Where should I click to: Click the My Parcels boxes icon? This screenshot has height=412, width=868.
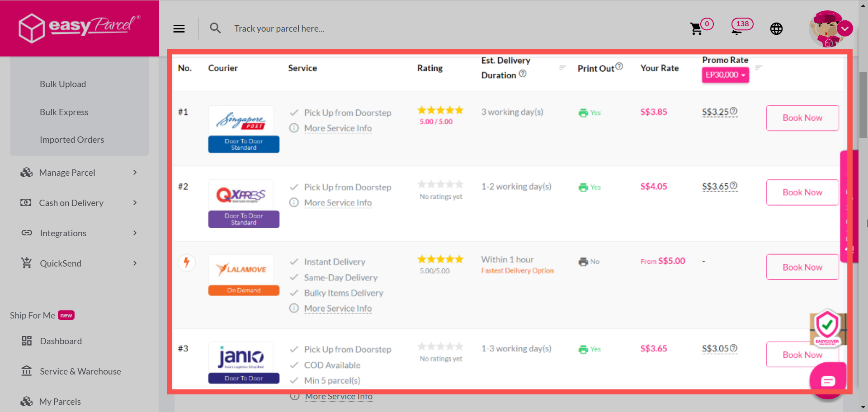(x=27, y=401)
